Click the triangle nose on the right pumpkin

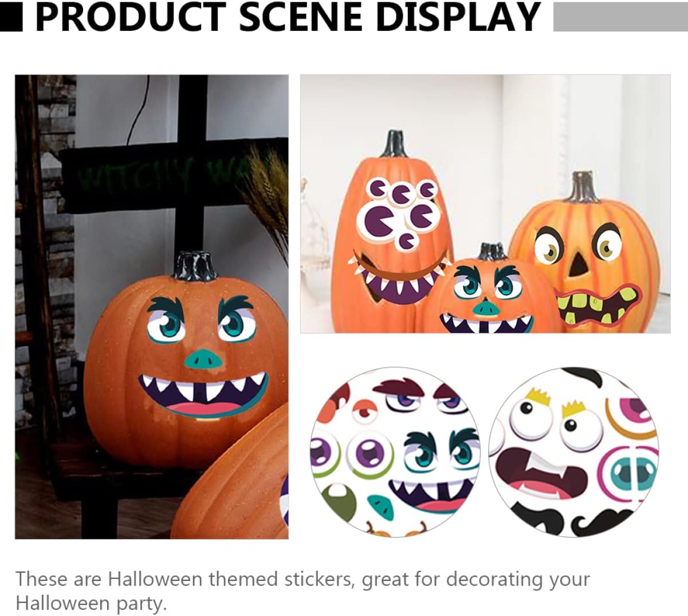click(580, 262)
